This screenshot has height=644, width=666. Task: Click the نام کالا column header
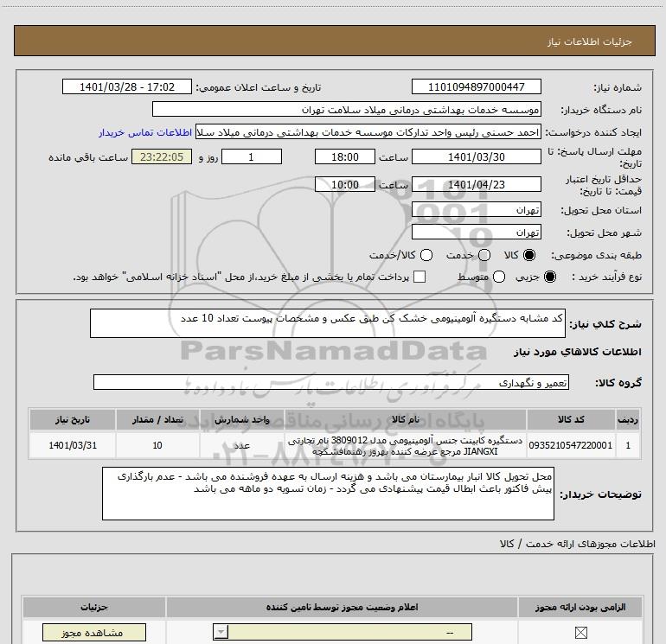click(405, 419)
